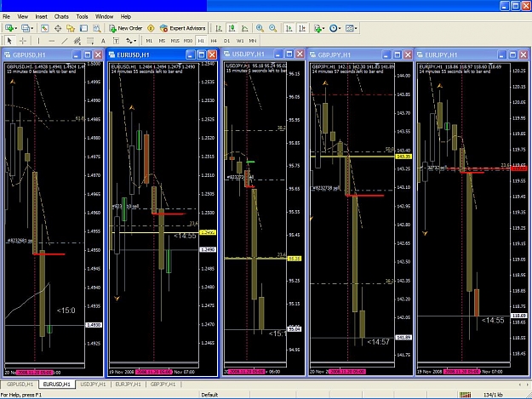Open the Strategy Tester magnifier icon
The width and height of the screenshot is (532, 399).
pyautogui.click(x=97, y=28)
